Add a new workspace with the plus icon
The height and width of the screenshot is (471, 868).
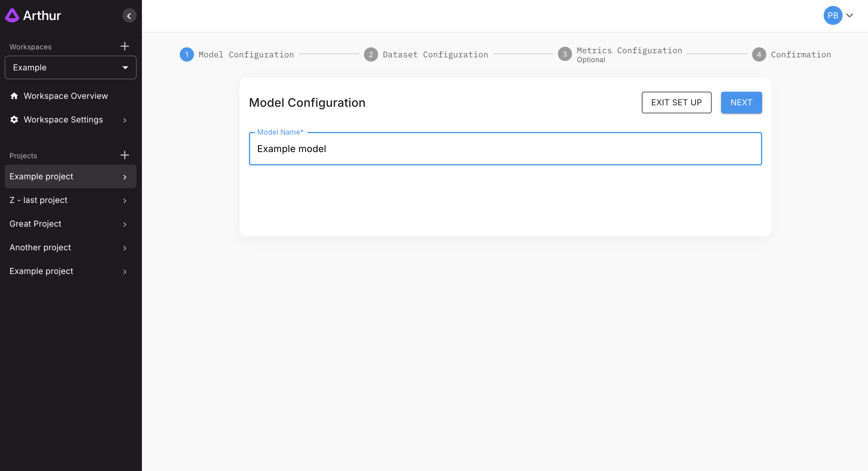pos(125,46)
